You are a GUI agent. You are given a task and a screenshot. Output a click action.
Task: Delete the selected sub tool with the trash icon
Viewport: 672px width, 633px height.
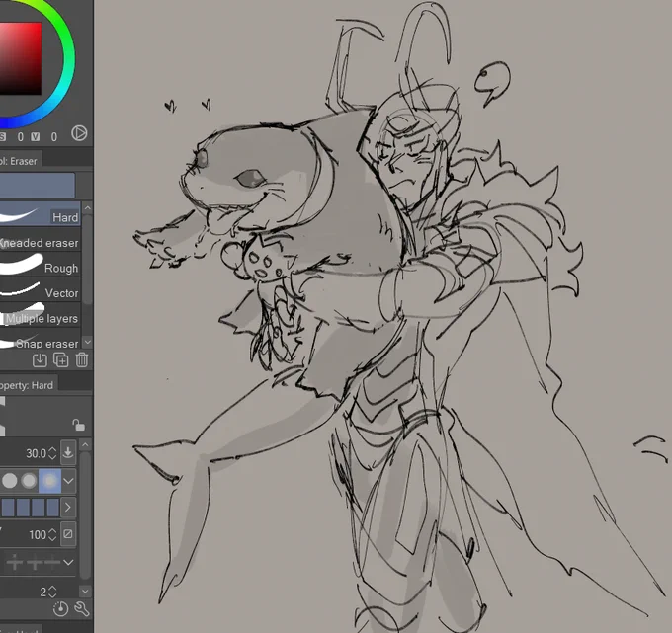point(82,360)
